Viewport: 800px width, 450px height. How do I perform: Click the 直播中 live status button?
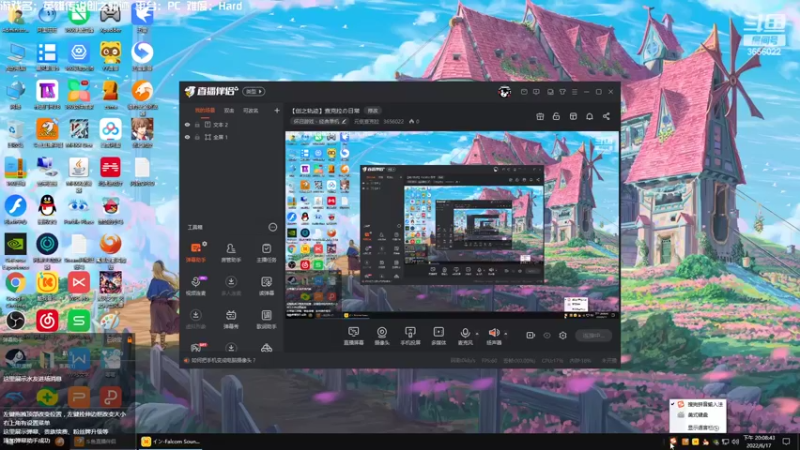point(593,335)
